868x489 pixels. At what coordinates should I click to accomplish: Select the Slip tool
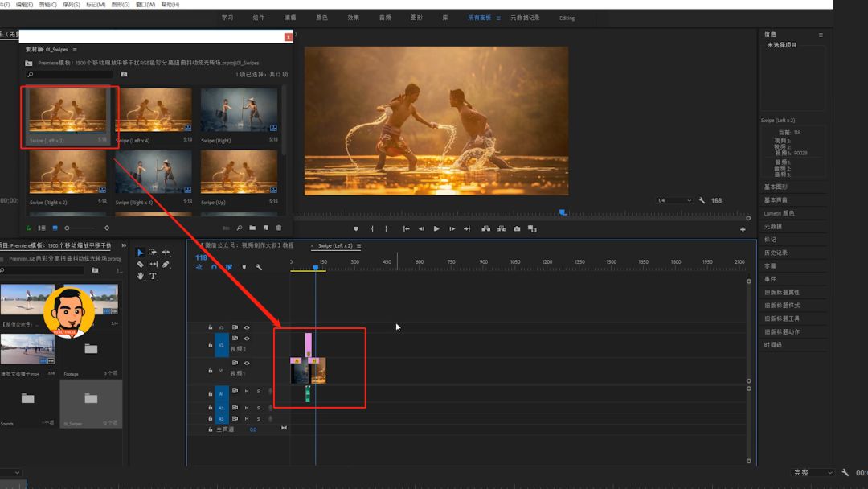tap(153, 264)
